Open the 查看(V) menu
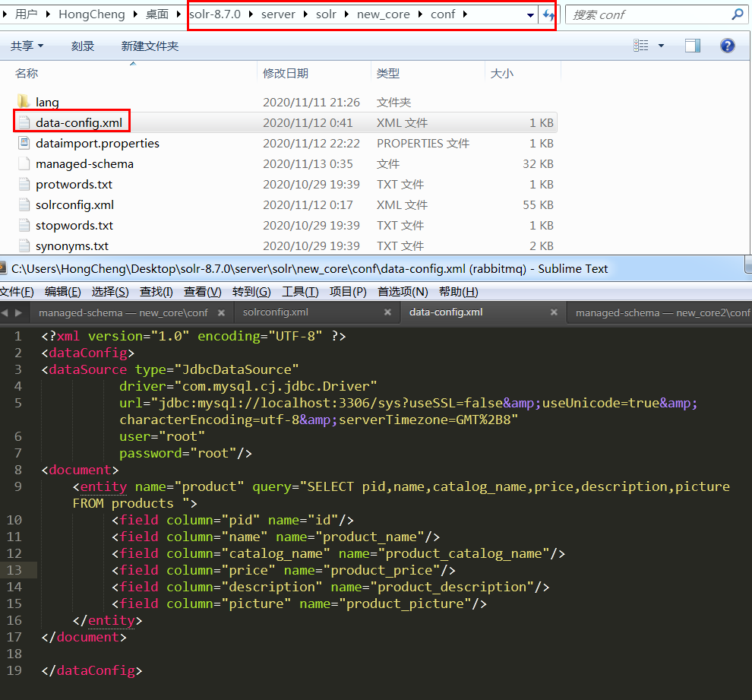752x700 pixels. tap(202, 292)
